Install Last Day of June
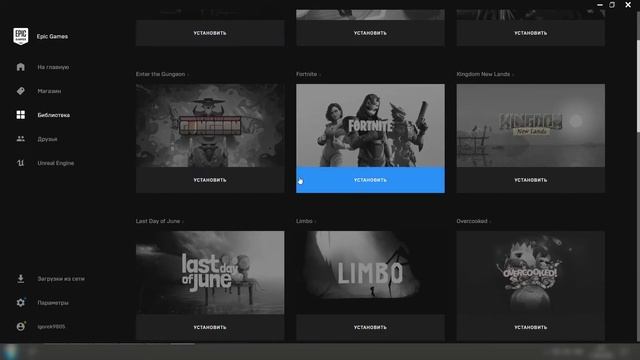This screenshot has width=640, height=360. click(210, 327)
